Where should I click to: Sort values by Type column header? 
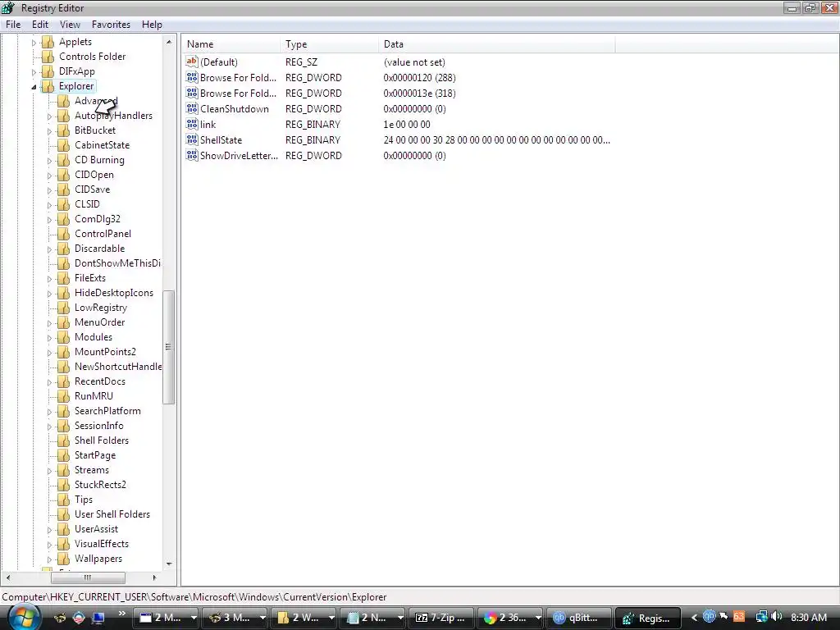(x=330, y=44)
